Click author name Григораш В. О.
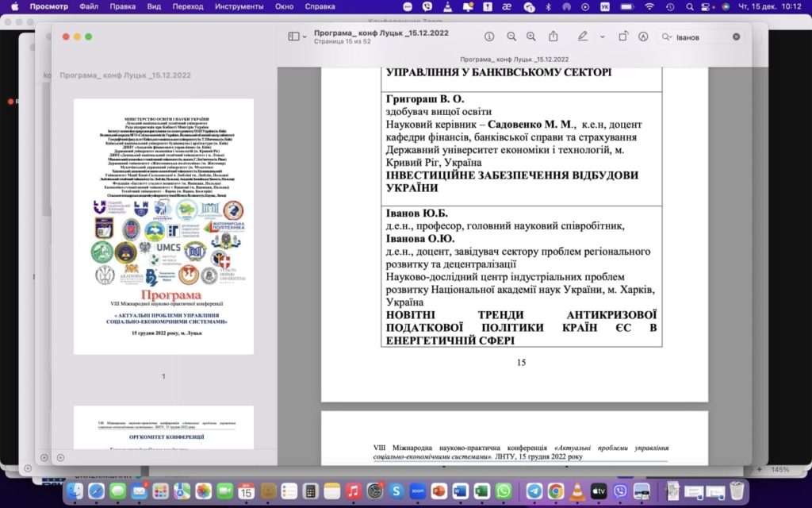The image size is (812, 508). tap(425, 99)
